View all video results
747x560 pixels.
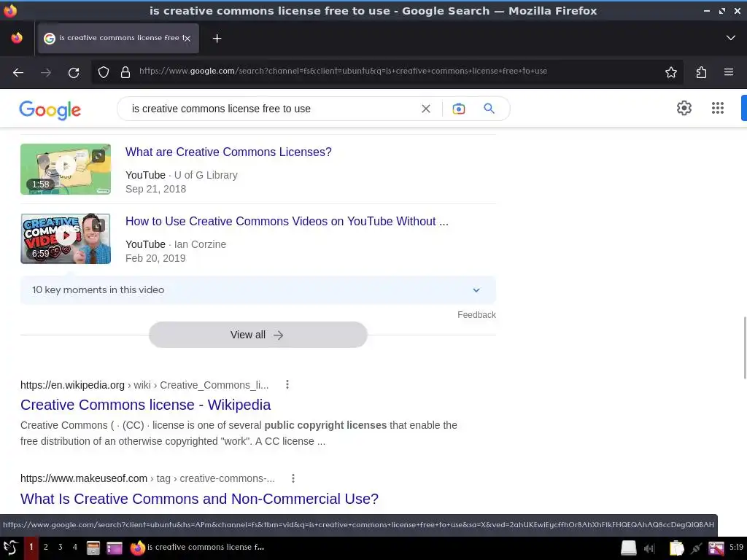pyautogui.click(x=258, y=335)
